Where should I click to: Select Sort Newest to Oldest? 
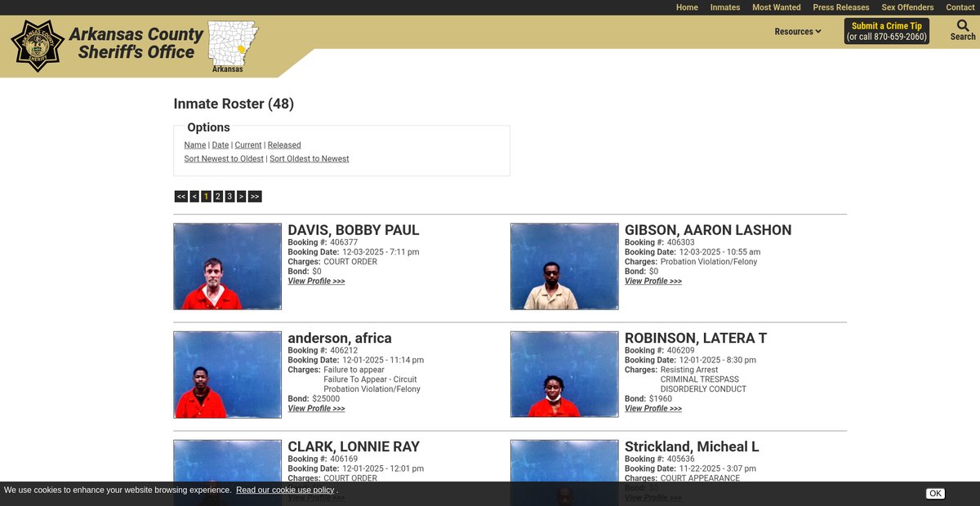224,159
